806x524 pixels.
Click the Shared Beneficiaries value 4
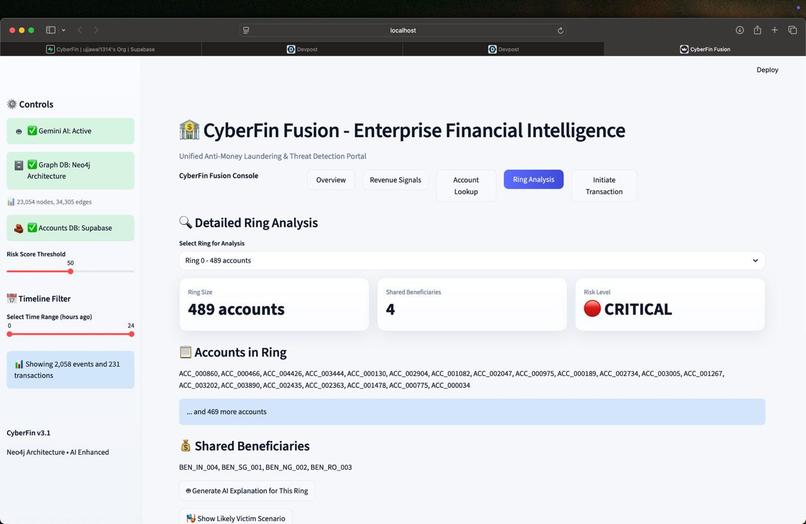pyautogui.click(x=390, y=309)
